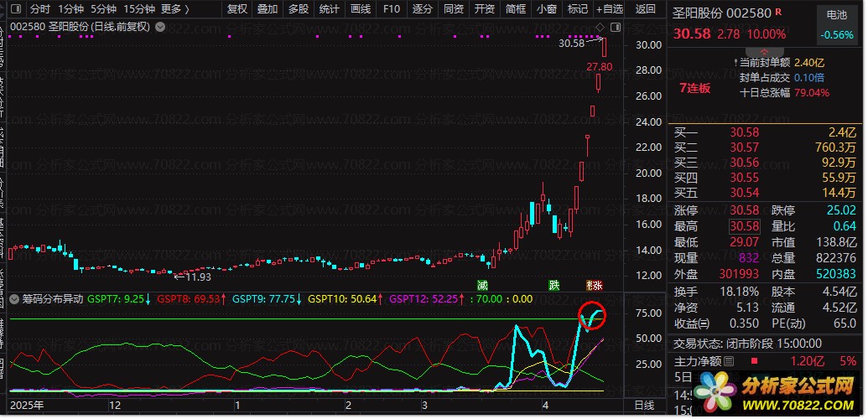Screen dimensions: 868x419
Task: Click the 跌 marker below chart
Action: [554, 286]
